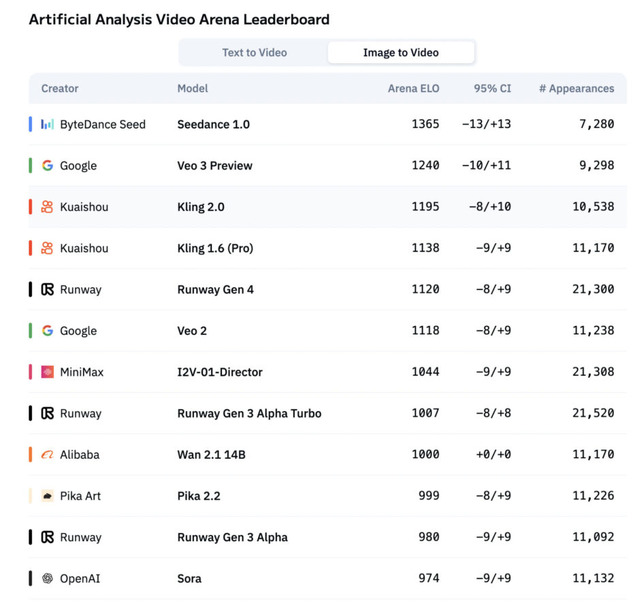
Task: Click the I2V-01-Director model name
Action: click(220, 372)
